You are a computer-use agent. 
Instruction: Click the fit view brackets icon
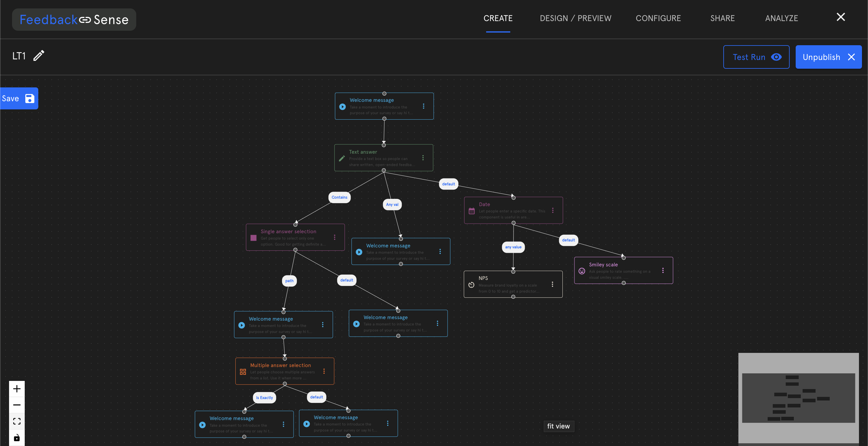[x=17, y=421]
